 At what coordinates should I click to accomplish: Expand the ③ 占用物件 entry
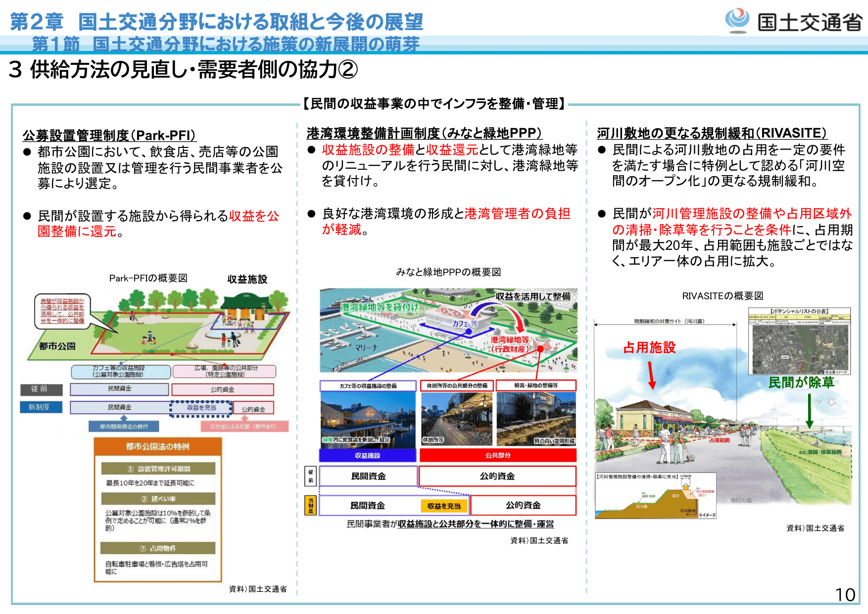pyautogui.click(x=157, y=548)
